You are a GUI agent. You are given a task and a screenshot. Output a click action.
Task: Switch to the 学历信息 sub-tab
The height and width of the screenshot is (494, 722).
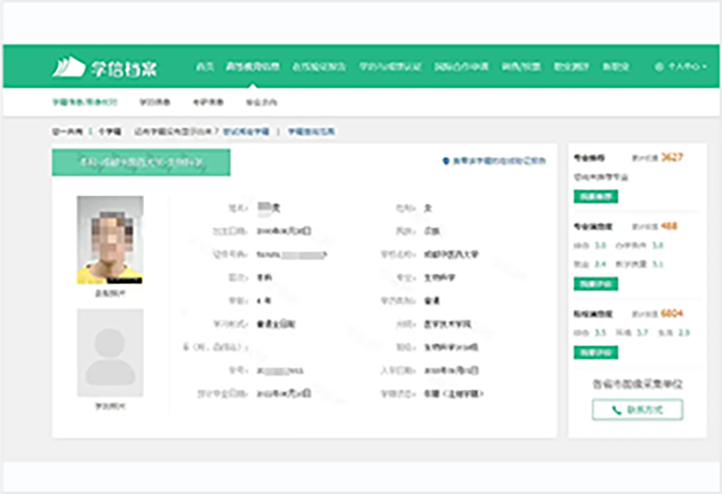point(153,102)
